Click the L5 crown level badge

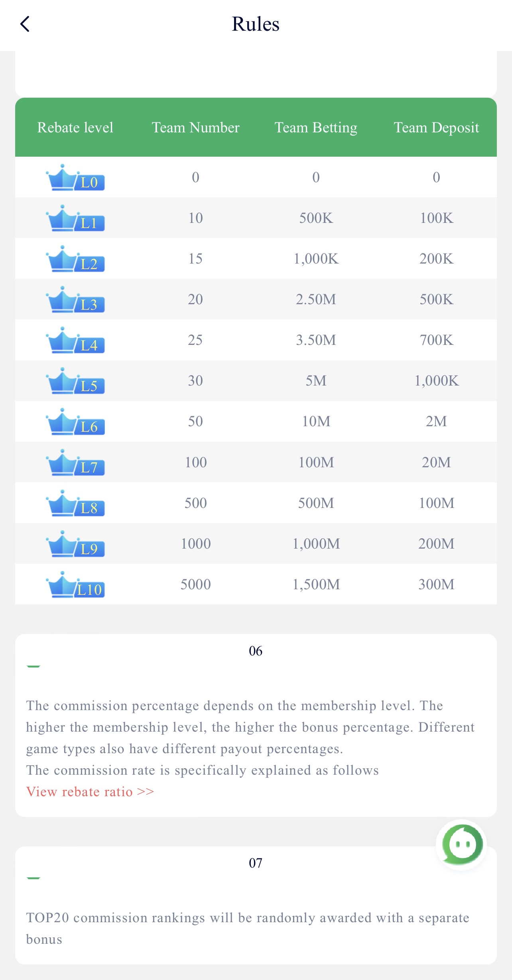click(x=75, y=381)
